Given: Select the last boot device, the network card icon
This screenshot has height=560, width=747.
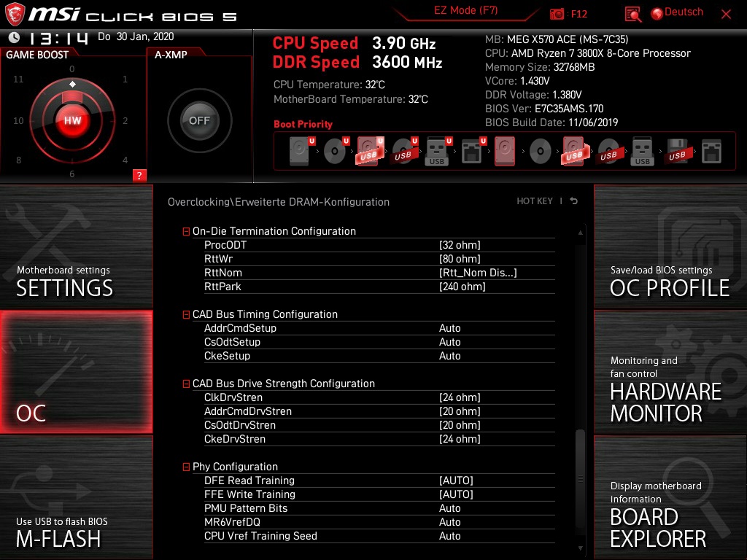Looking at the screenshot, I should coord(711,152).
